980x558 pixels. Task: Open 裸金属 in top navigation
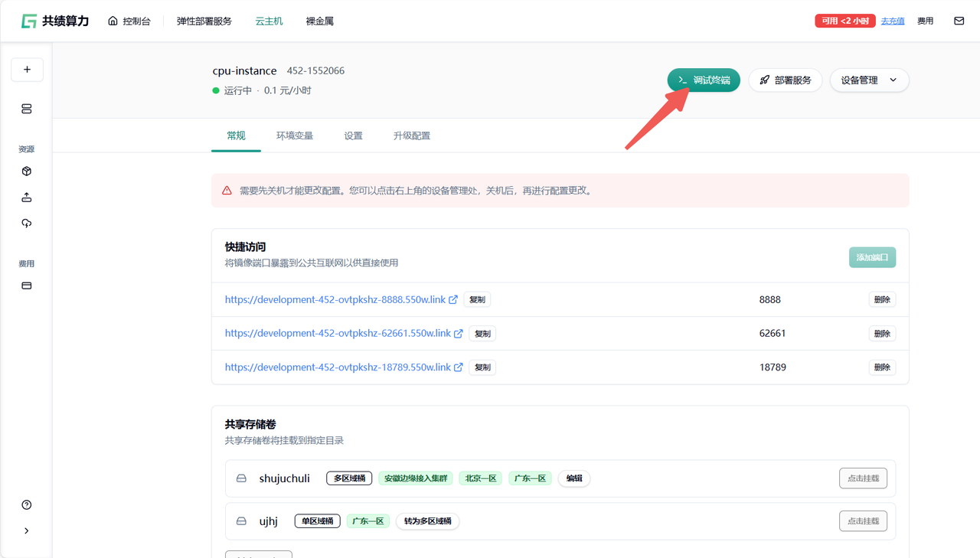[319, 21]
